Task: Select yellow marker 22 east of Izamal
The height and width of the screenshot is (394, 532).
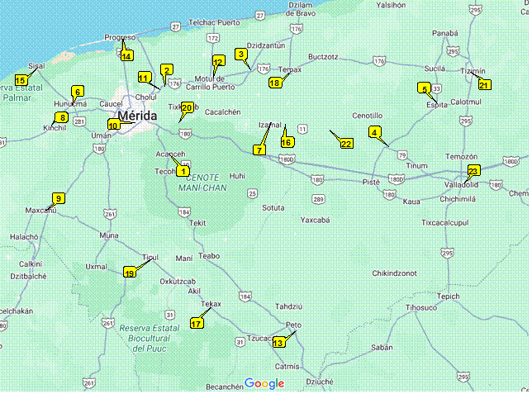Action: 347,144
